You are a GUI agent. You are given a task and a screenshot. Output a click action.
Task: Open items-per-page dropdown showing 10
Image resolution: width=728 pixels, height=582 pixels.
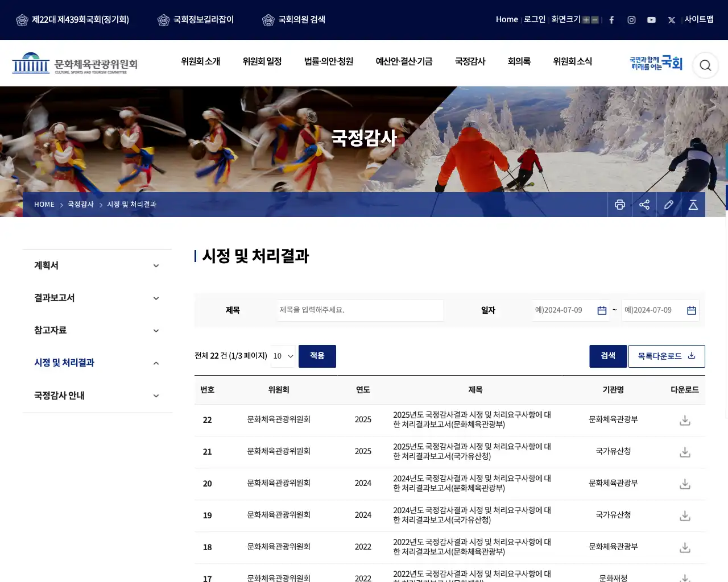[283, 356]
